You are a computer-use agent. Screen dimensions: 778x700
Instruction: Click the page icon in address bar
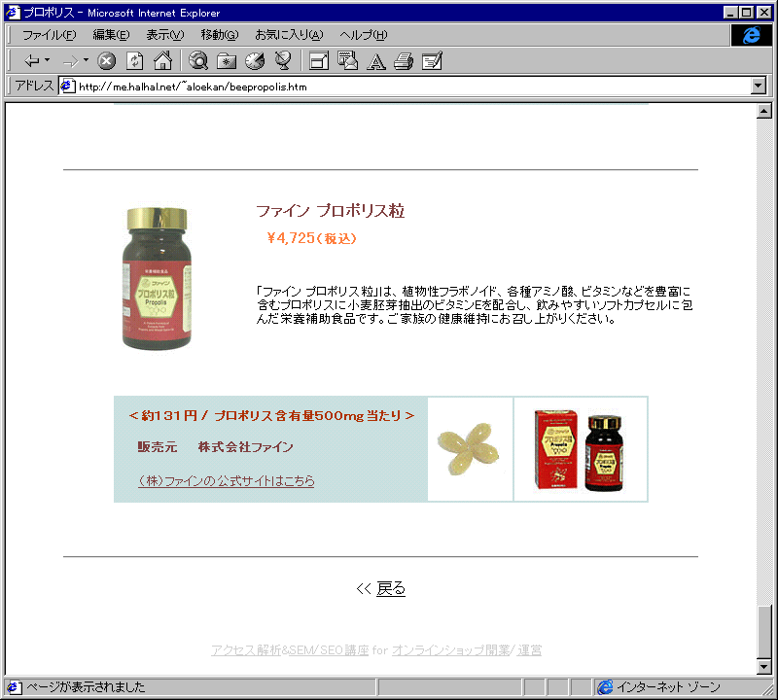[67, 87]
